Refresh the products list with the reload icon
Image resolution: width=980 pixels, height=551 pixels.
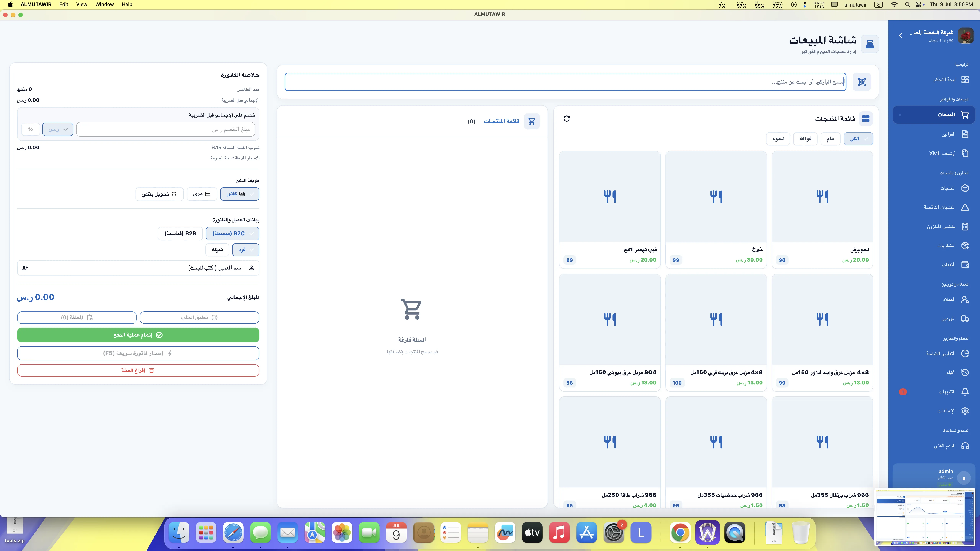coord(567,119)
